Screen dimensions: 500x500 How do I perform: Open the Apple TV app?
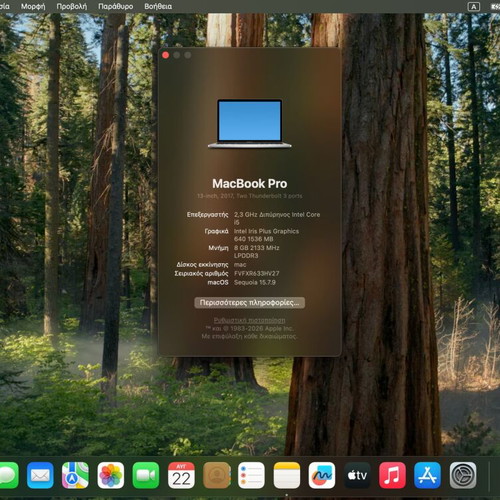pyautogui.click(x=357, y=475)
